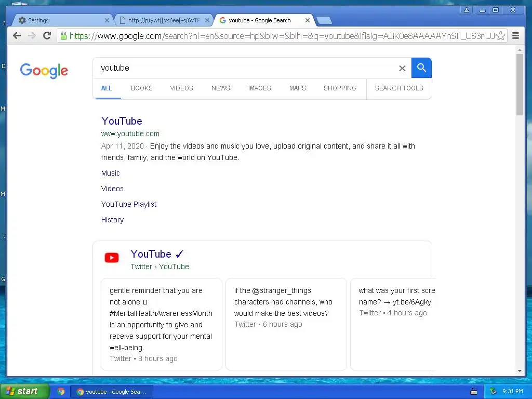This screenshot has height=399, width=532.
Task: Open a new tab with the new tab button
Action: pos(324,21)
